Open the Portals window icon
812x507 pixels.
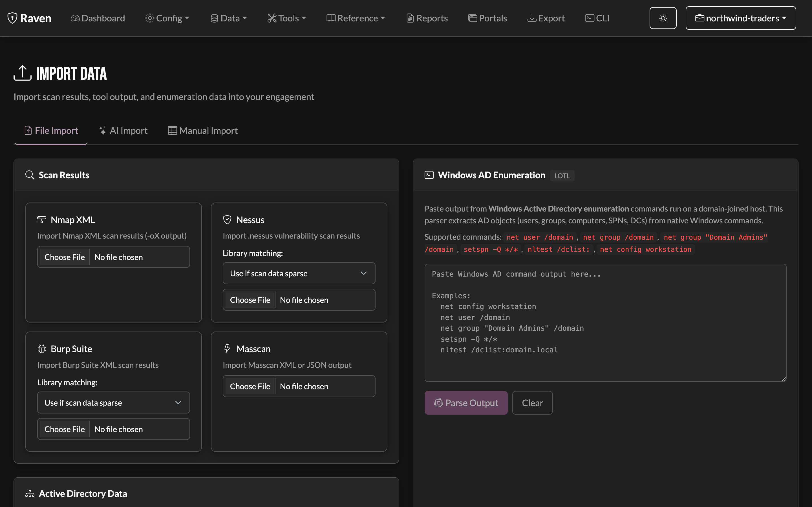click(473, 18)
